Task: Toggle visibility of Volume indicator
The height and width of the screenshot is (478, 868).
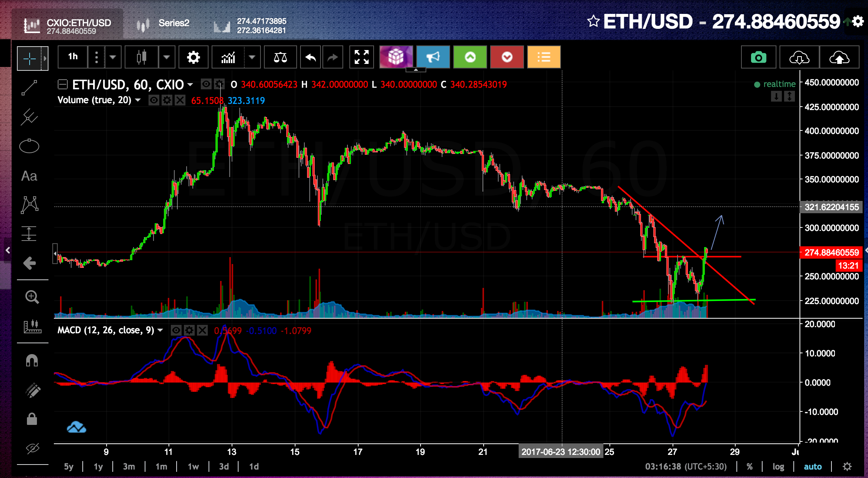Action: click(154, 100)
